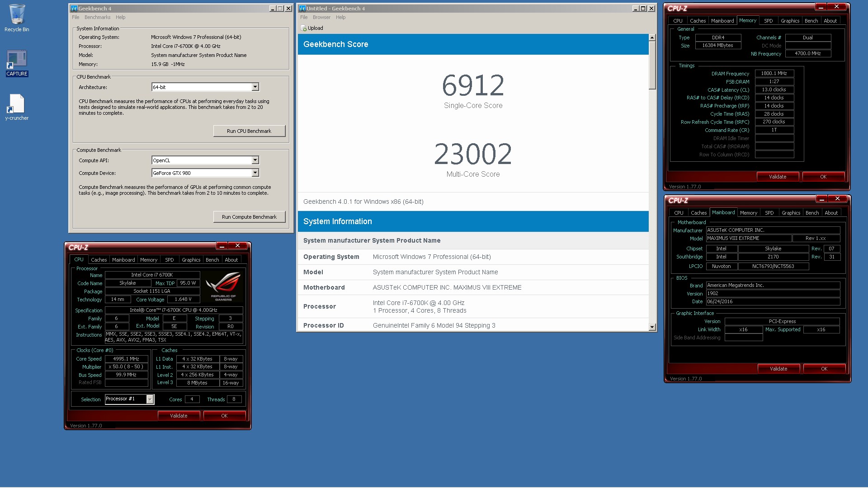Image resolution: width=868 pixels, height=488 pixels.
Task: Select the y-cruncher desktop shortcut icon
Action: coord(17,108)
